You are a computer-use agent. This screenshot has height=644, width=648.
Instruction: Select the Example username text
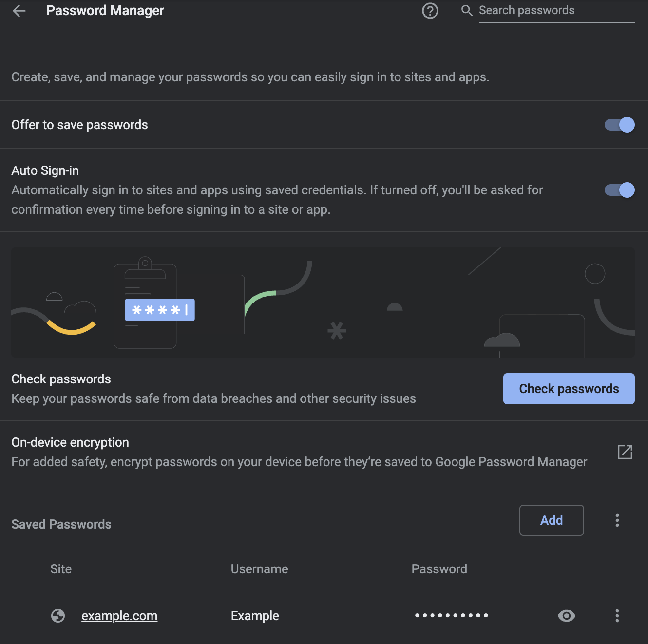click(x=255, y=616)
